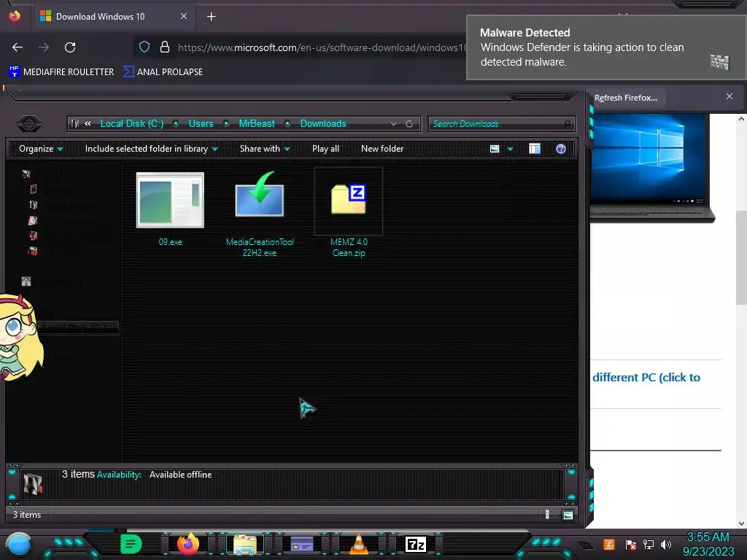Open Include selected folder in library menu
This screenshot has height=560, width=747.
tap(151, 149)
